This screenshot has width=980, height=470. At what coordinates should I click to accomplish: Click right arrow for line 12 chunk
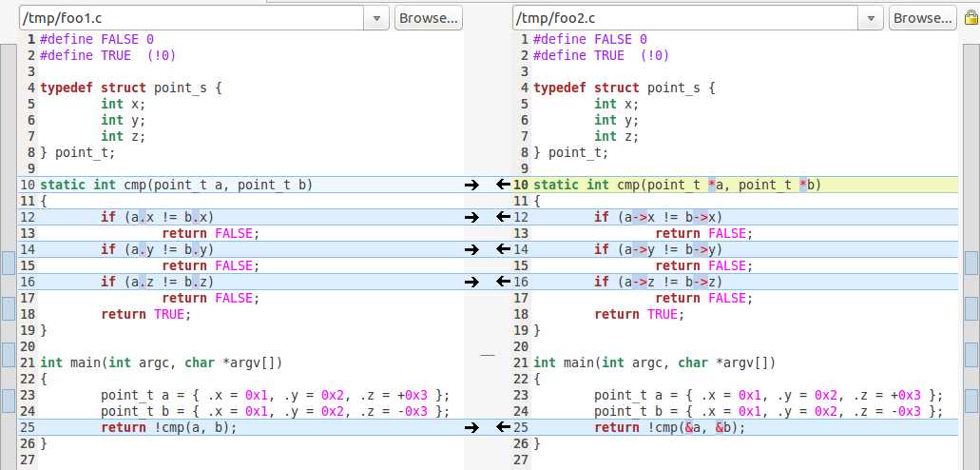pos(471,217)
